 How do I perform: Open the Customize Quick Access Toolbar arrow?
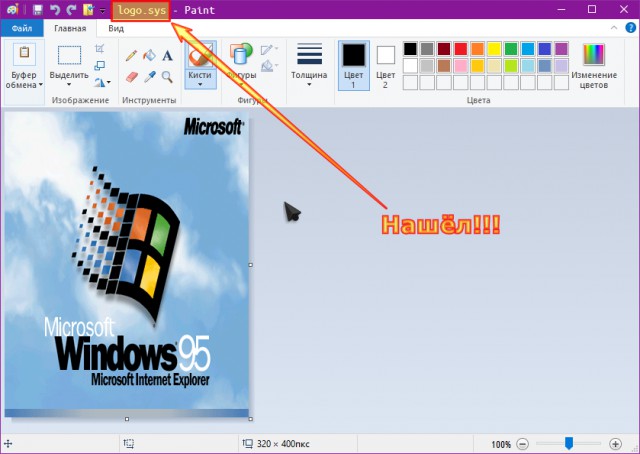click(x=102, y=11)
